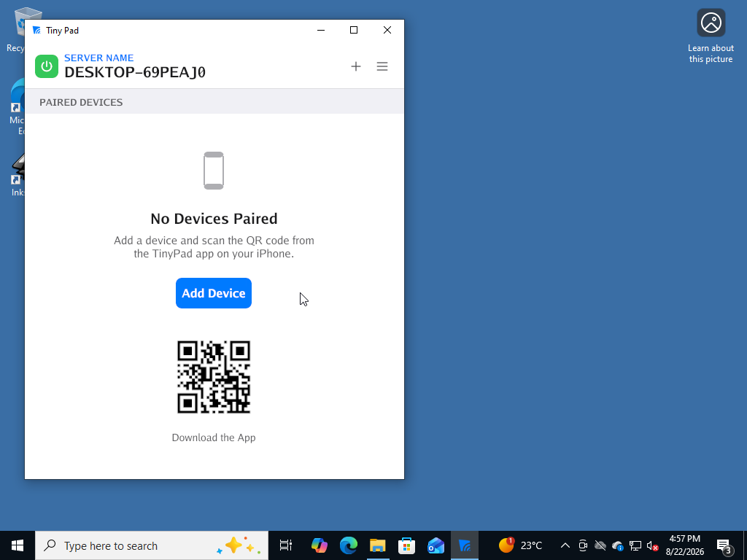Toggle the green server power button
The image size is (747, 560).
47,66
